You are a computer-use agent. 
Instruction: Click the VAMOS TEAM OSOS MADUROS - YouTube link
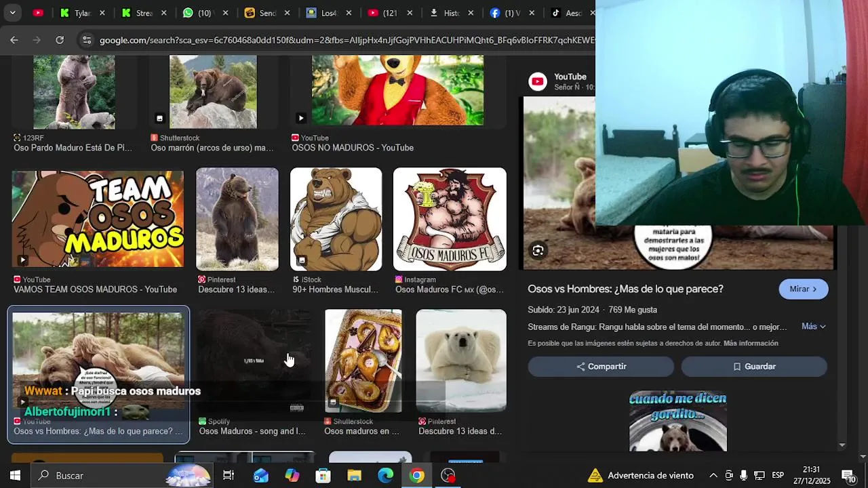point(96,289)
